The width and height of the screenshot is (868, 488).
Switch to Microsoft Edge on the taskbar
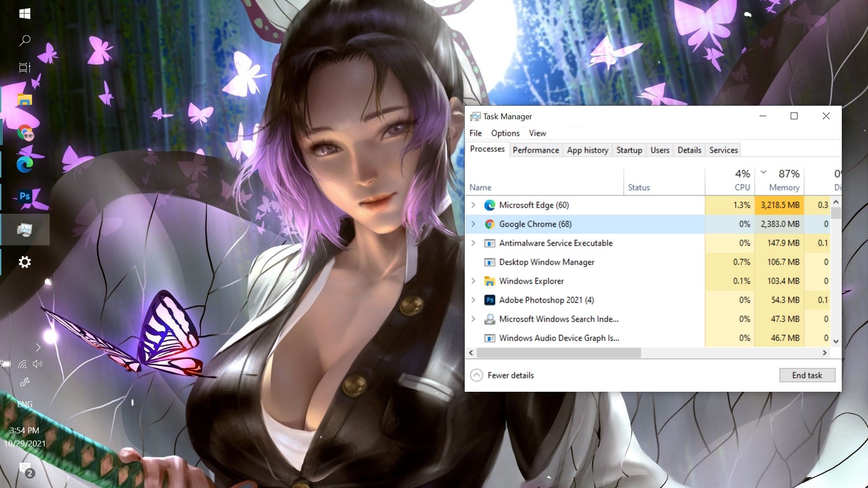(x=25, y=164)
